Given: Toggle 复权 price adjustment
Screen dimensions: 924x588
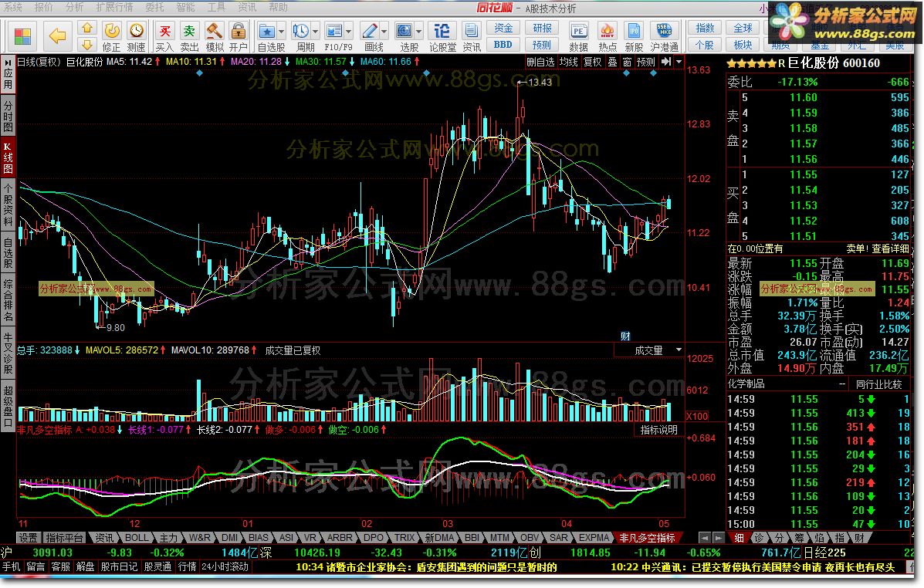Looking at the screenshot, I should coord(593,62).
